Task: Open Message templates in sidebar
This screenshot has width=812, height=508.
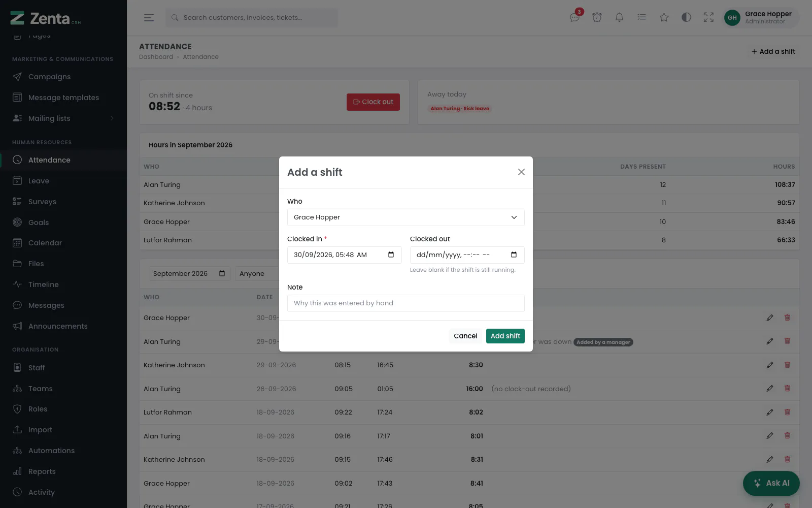Action: (63, 98)
